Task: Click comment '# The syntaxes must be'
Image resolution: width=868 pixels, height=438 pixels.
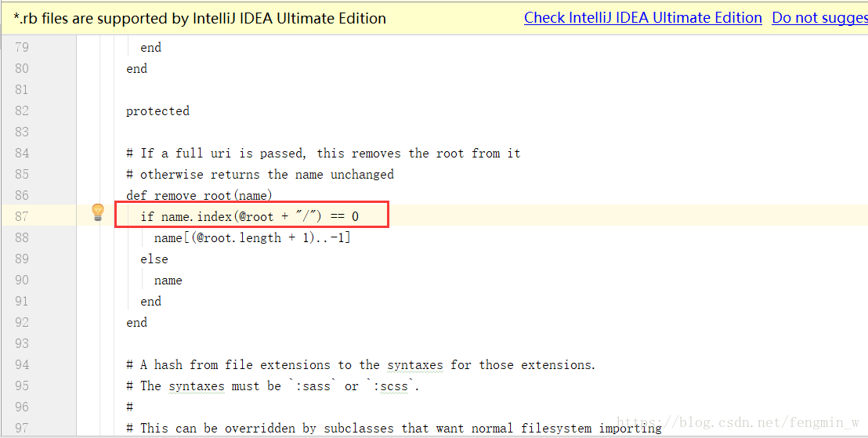Action: coord(273,386)
